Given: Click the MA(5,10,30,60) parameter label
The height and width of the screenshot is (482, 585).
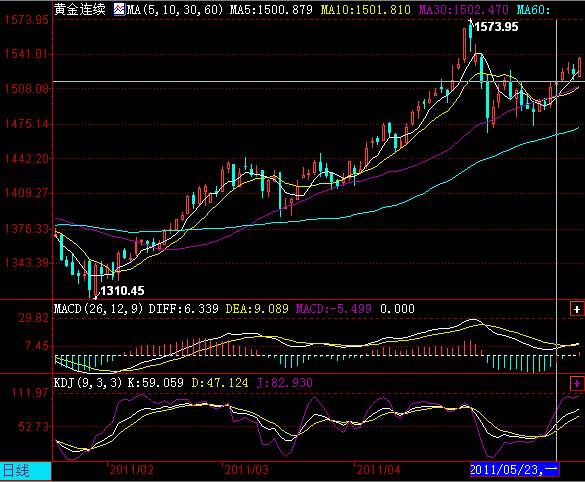Looking at the screenshot, I should pyautogui.click(x=175, y=9).
